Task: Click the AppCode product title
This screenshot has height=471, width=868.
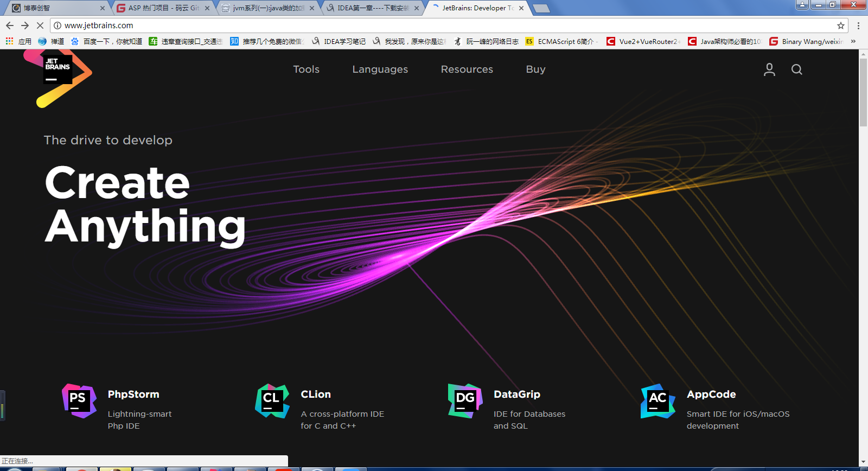Action: click(x=711, y=394)
